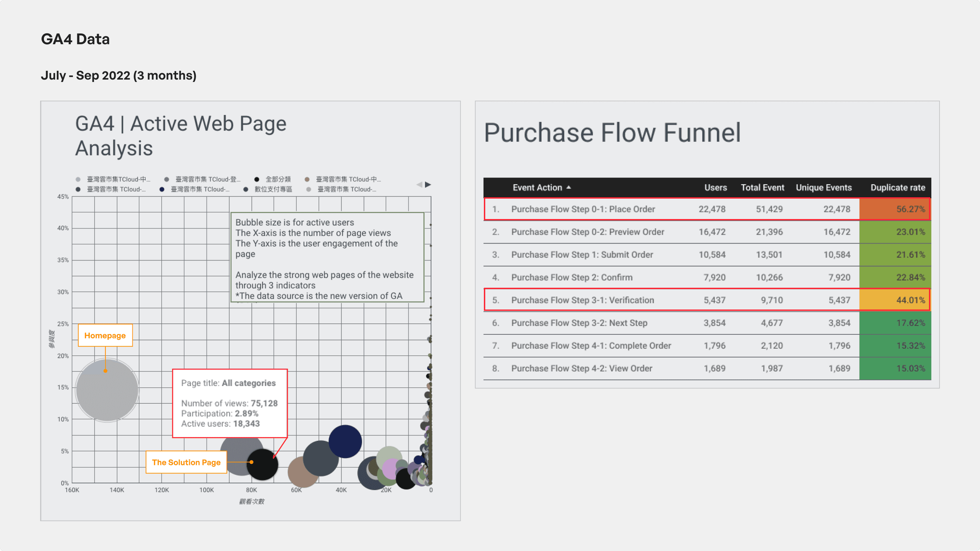
Task: Click the navy blue bubble in chart
Action: coord(345,441)
